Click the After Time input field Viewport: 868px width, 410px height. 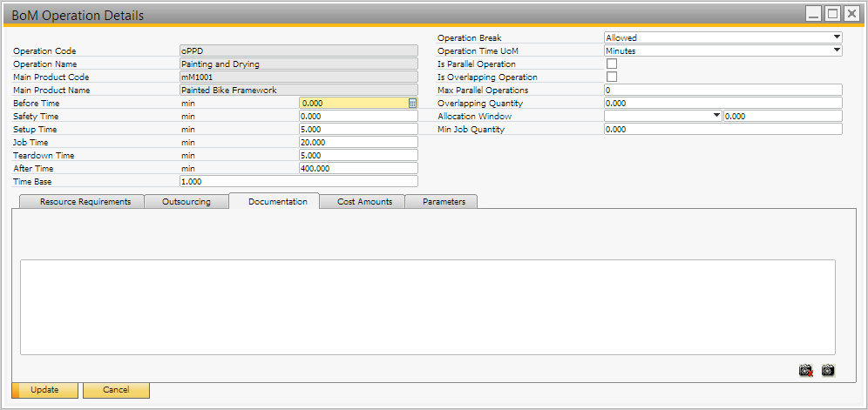(357, 169)
